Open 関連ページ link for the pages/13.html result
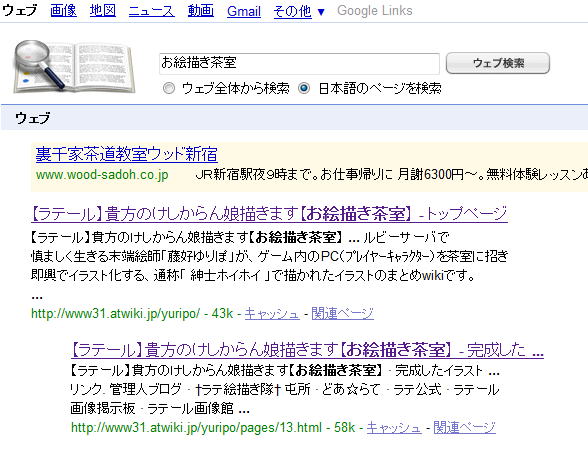 coord(465,428)
